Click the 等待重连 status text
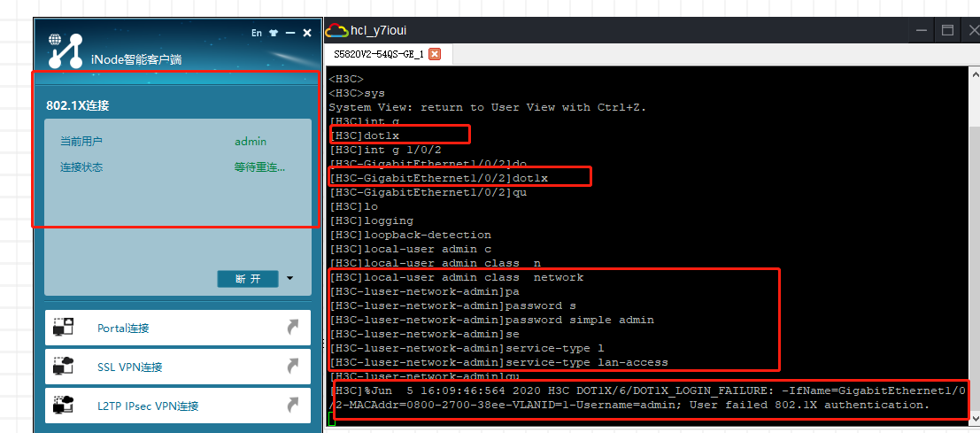The width and height of the screenshot is (980, 433). click(x=259, y=167)
